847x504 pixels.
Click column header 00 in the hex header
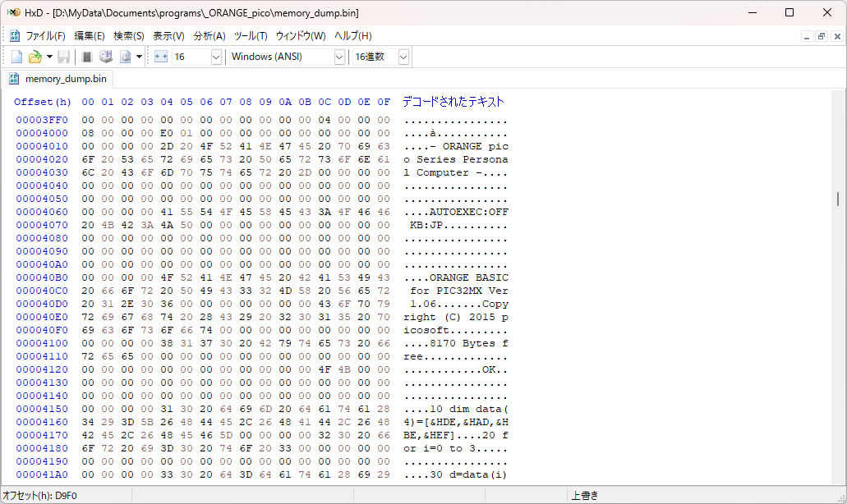coord(88,102)
